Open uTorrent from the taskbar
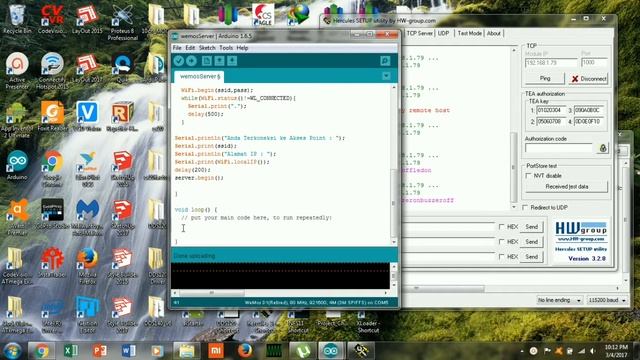 coord(302,351)
